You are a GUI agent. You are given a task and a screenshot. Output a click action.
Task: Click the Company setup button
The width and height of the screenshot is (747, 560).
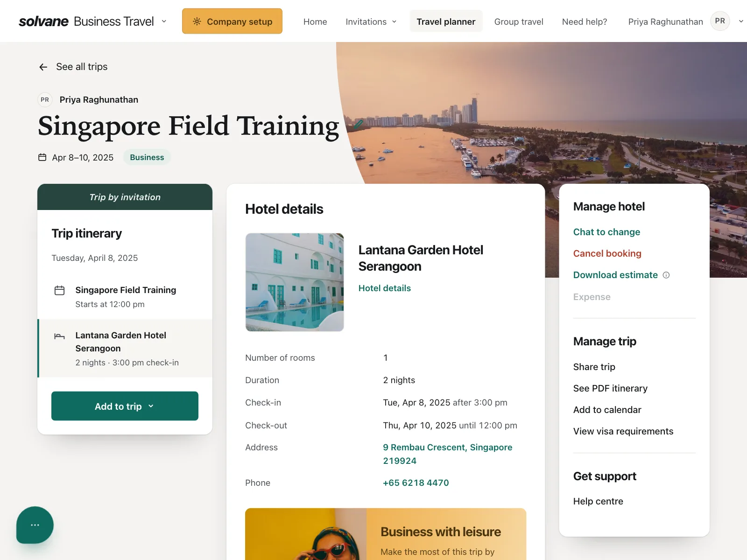click(232, 21)
